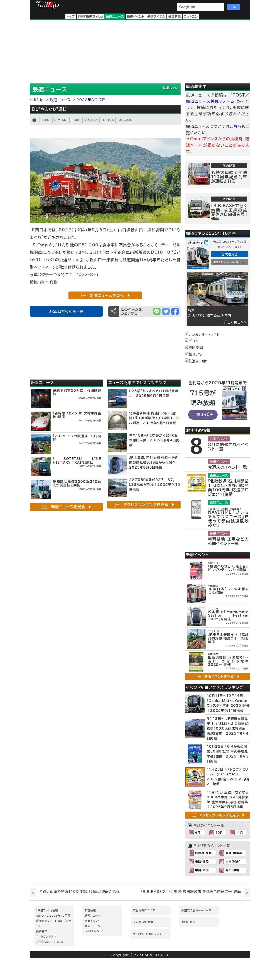Open the 10月 events calendar icon
Image resolution: width=280 pixels, height=980 pixels.
(212, 833)
